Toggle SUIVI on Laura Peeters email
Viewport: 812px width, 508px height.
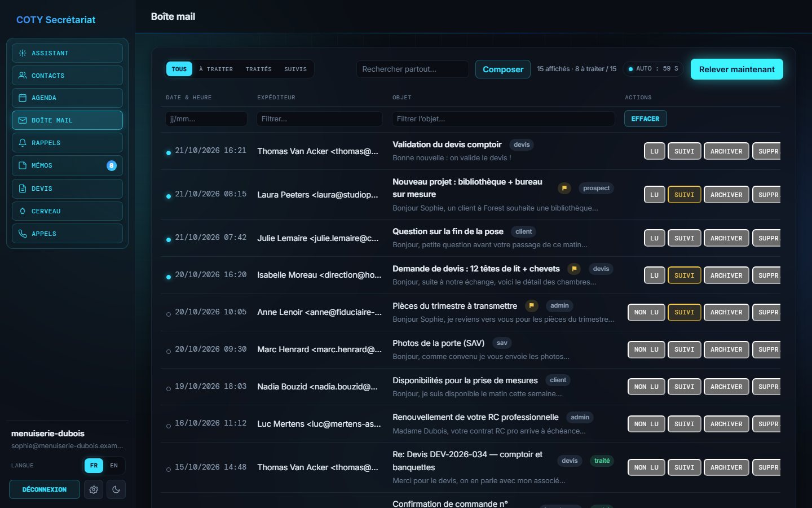pyautogui.click(x=685, y=195)
